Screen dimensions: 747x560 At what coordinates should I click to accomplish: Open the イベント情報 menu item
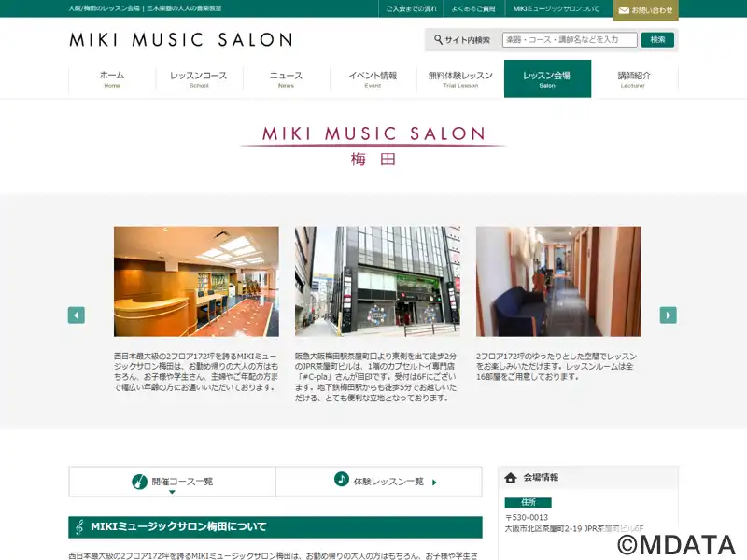tap(373, 78)
